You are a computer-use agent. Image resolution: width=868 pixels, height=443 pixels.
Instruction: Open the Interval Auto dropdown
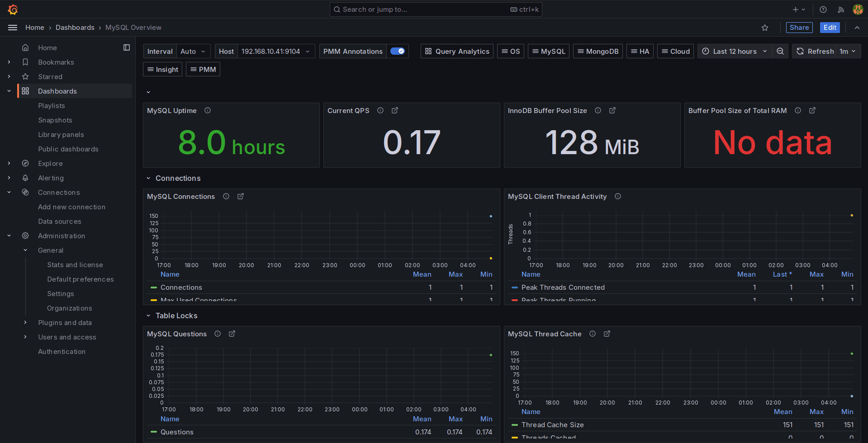click(x=193, y=51)
